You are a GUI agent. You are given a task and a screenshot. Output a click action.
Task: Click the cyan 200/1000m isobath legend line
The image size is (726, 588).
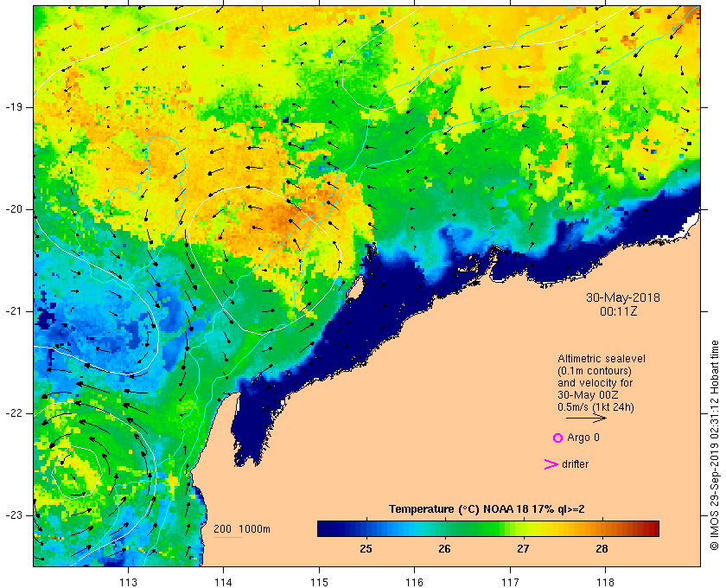pos(228,538)
